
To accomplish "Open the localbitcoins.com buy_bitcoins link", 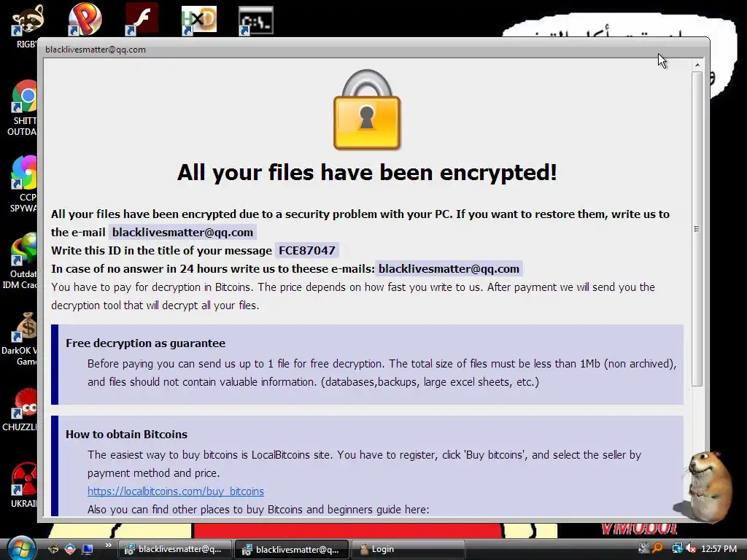I will (175, 491).
